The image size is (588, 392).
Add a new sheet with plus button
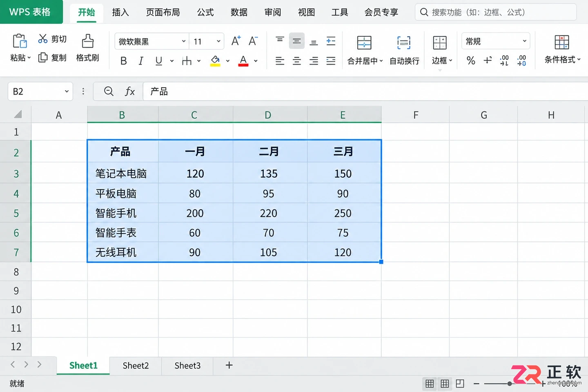coord(229,365)
